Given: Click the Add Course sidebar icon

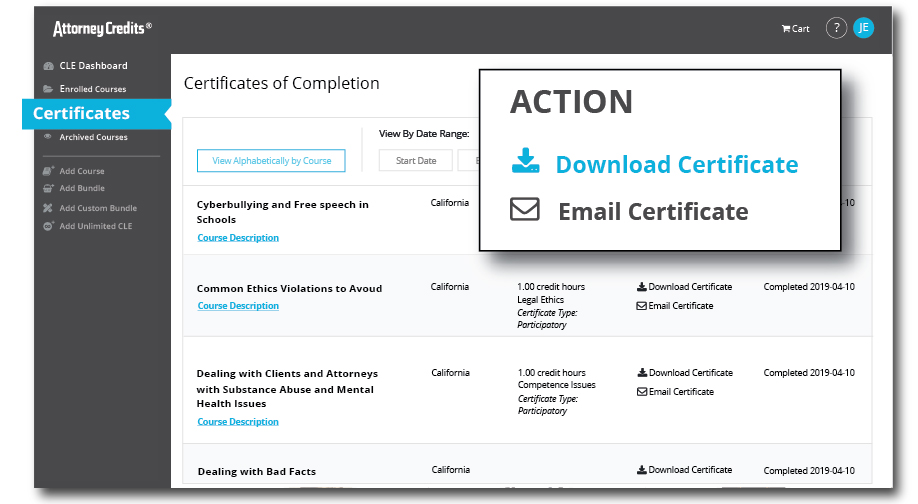Looking at the screenshot, I should coord(49,171).
